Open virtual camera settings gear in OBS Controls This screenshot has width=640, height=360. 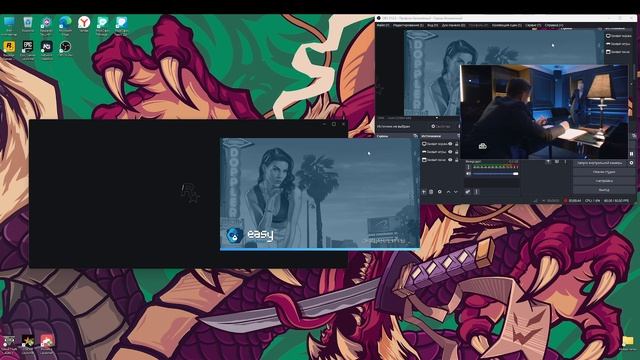pyautogui.click(x=631, y=163)
